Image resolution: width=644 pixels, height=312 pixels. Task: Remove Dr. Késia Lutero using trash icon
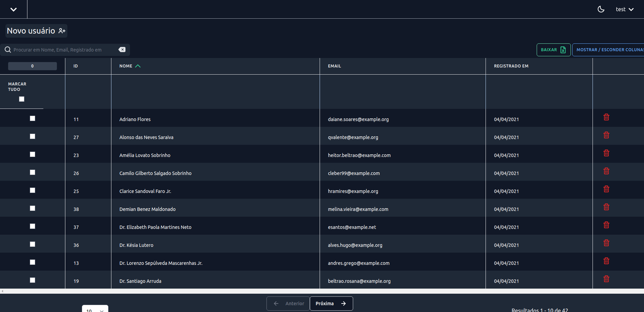point(606,243)
